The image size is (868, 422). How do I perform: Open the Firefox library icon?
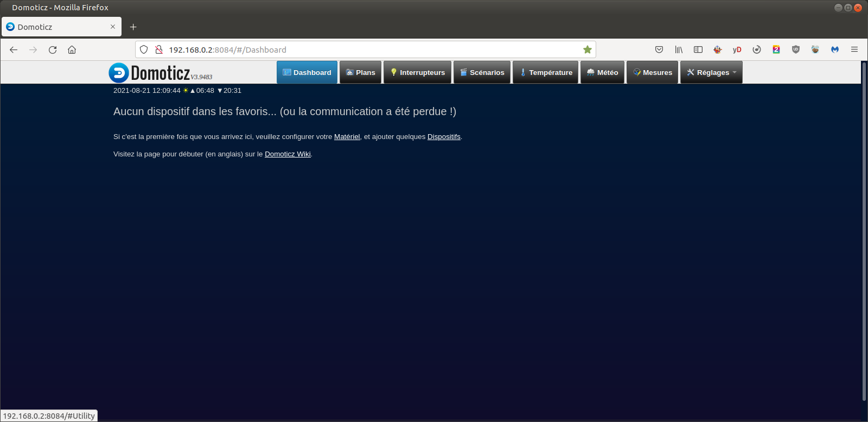point(679,49)
